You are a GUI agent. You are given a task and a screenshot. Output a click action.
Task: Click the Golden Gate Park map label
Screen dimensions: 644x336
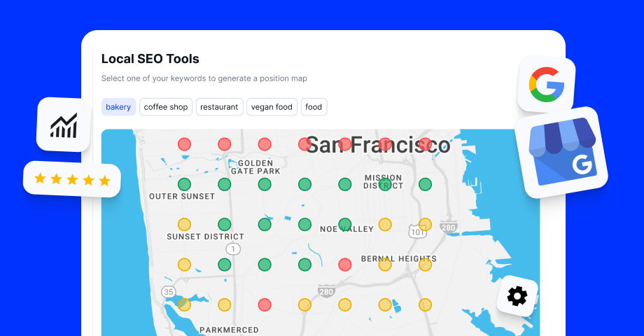point(255,167)
